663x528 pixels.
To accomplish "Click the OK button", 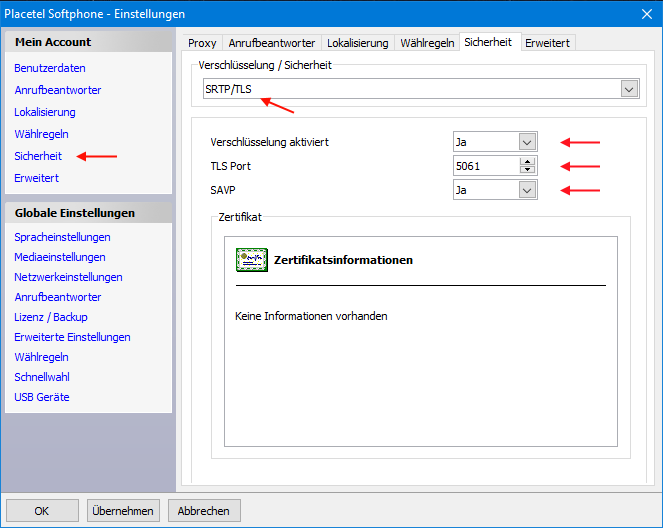I will tap(42, 511).
